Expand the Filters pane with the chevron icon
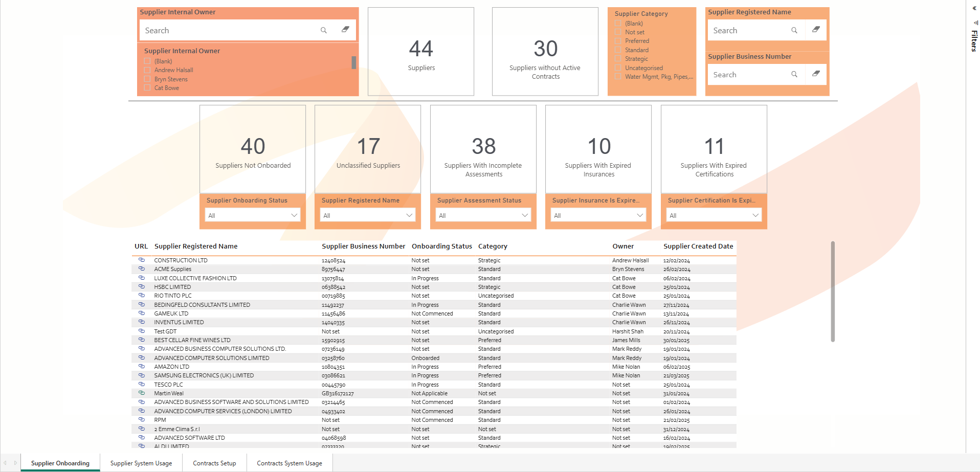 974,8
